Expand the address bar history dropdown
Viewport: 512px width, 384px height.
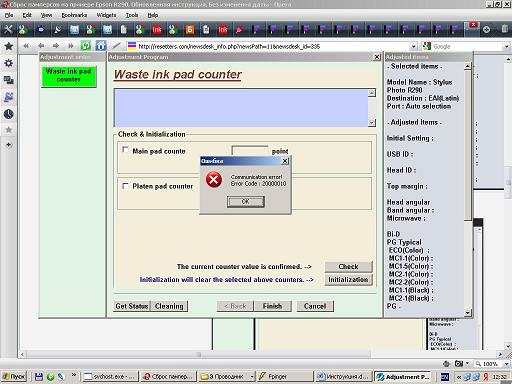pos(413,46)
